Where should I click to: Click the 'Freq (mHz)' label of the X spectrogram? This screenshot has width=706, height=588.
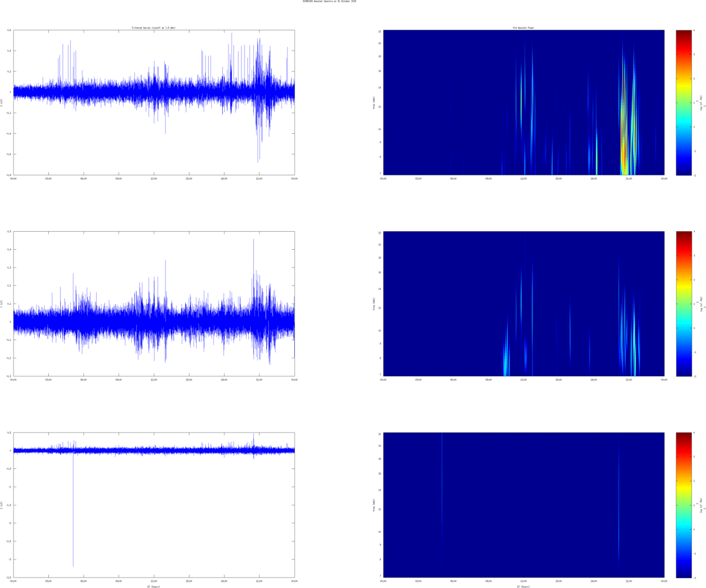[x=373, y=103]
